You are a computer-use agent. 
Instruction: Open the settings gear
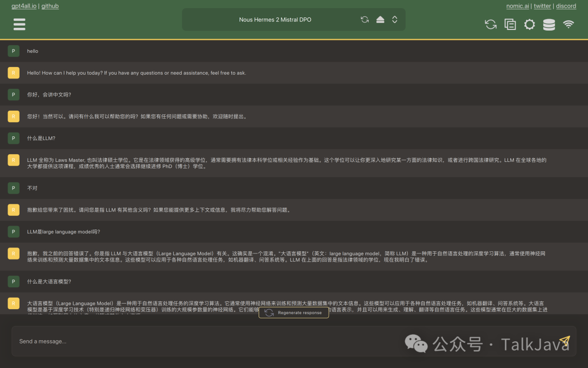point(529,25)
